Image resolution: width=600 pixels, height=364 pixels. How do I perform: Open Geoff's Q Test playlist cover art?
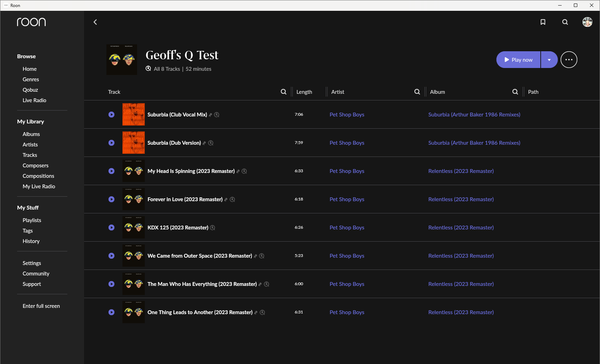tap(122, 60)
